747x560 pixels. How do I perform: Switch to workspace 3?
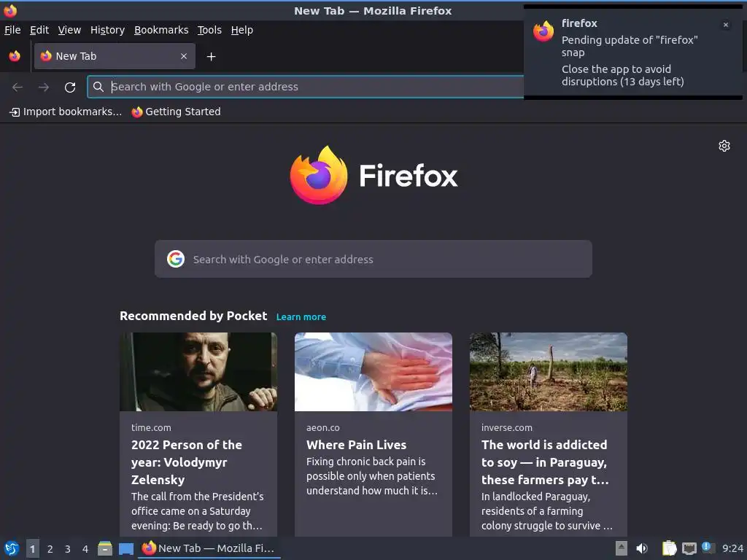[68, 549]
